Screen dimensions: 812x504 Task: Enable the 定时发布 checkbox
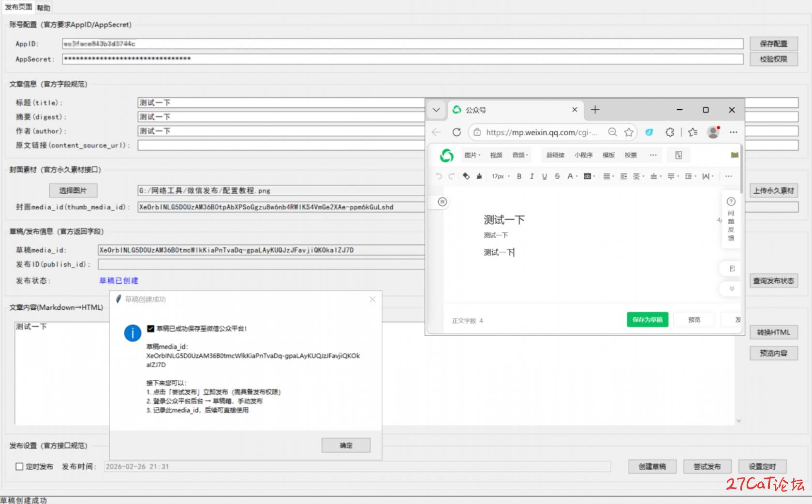pos(19,466)
